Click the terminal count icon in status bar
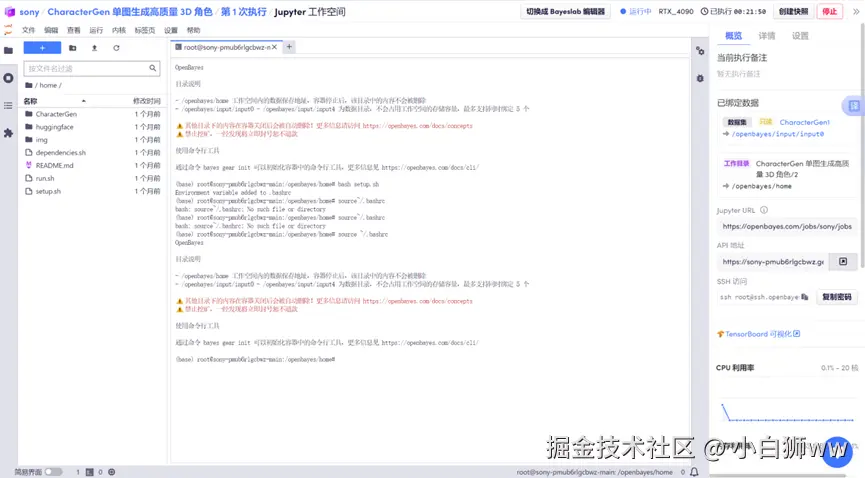The image size is (865, 478). pos(90,472)
